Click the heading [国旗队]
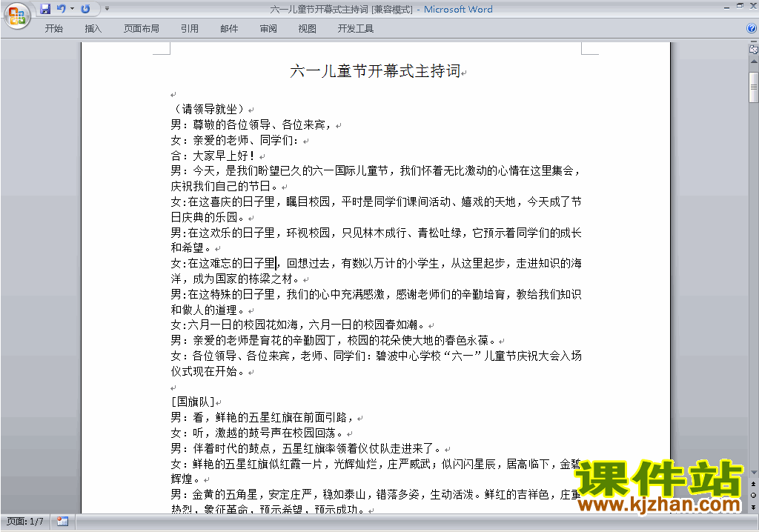Screen dimensions: 759x532 tap(193, 402)
